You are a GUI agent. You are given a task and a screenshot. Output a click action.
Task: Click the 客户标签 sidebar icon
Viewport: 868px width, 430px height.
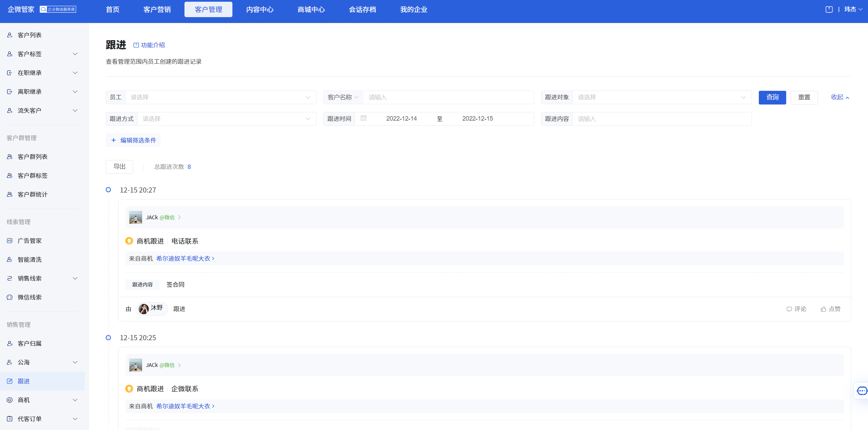[x=10, y=54]
